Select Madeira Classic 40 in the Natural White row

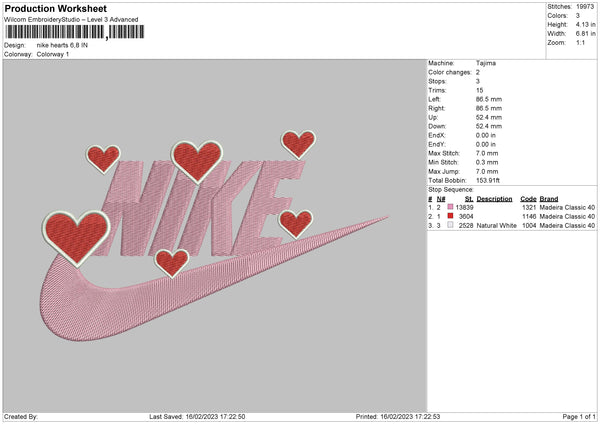pos(567,225)
